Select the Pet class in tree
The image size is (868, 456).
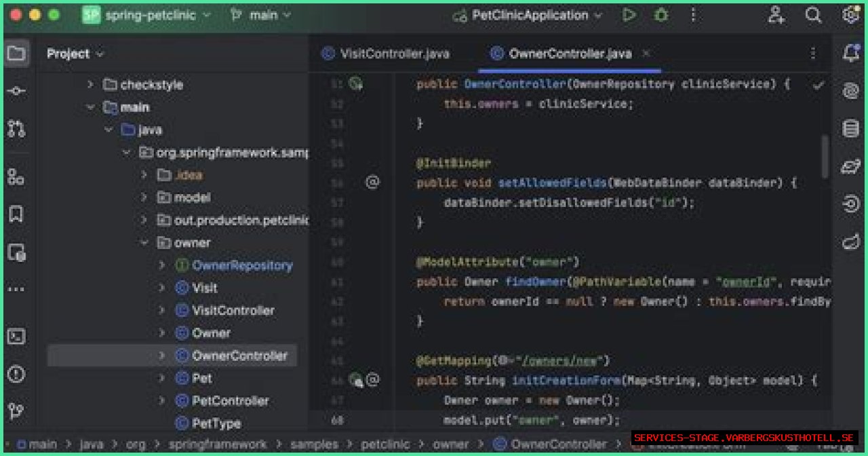pyautogui.click(x=202, y=378)
